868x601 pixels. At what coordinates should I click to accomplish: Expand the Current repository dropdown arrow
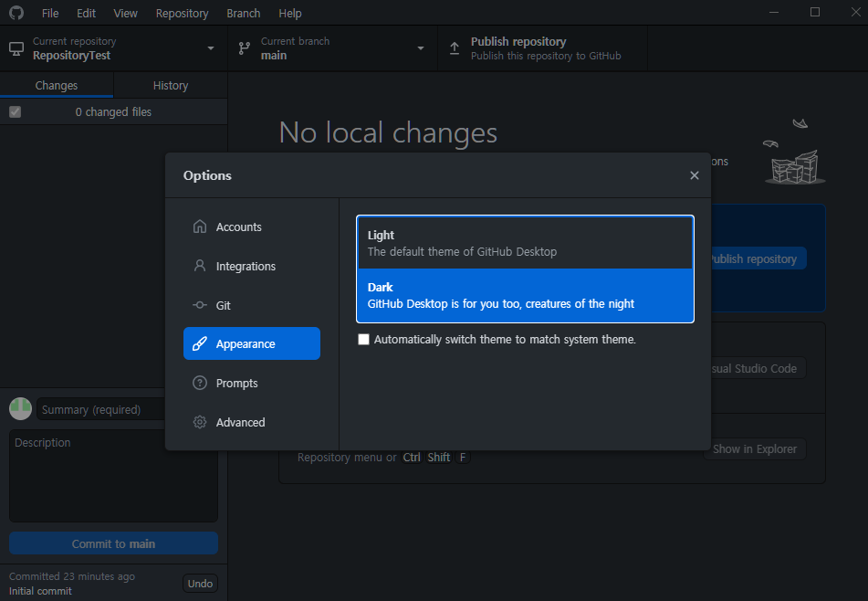[211, 48]
